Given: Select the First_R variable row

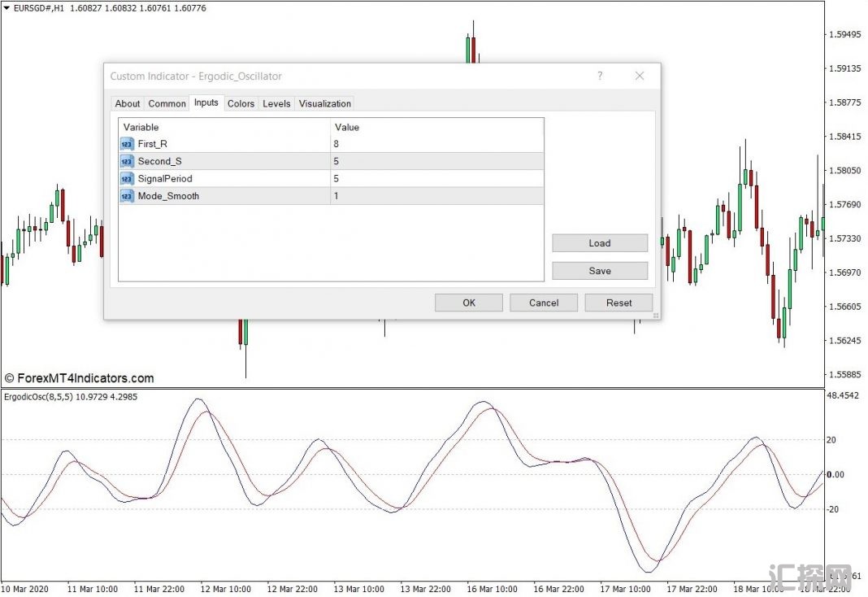Looking at the screenshot, I should click(331, 144).
